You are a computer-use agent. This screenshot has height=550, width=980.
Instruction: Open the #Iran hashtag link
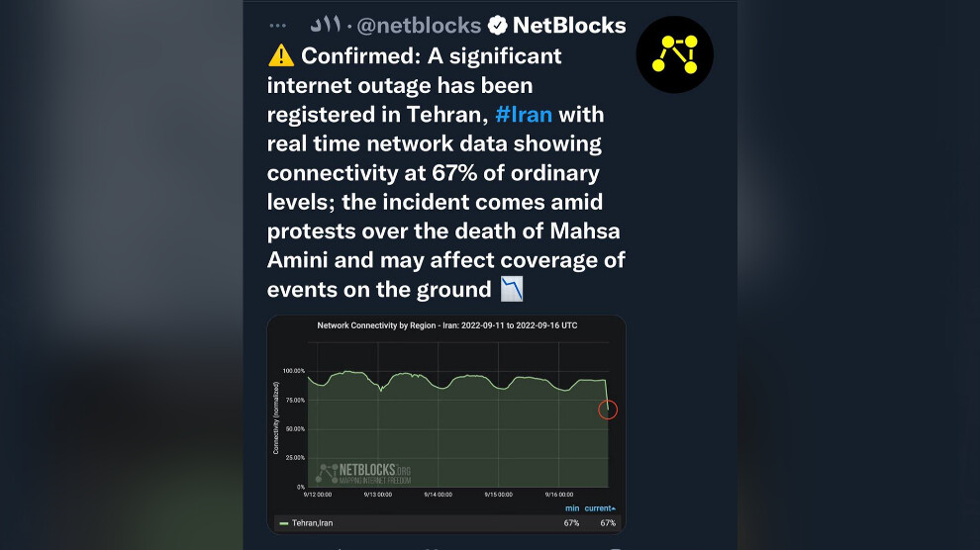[524, 114]
